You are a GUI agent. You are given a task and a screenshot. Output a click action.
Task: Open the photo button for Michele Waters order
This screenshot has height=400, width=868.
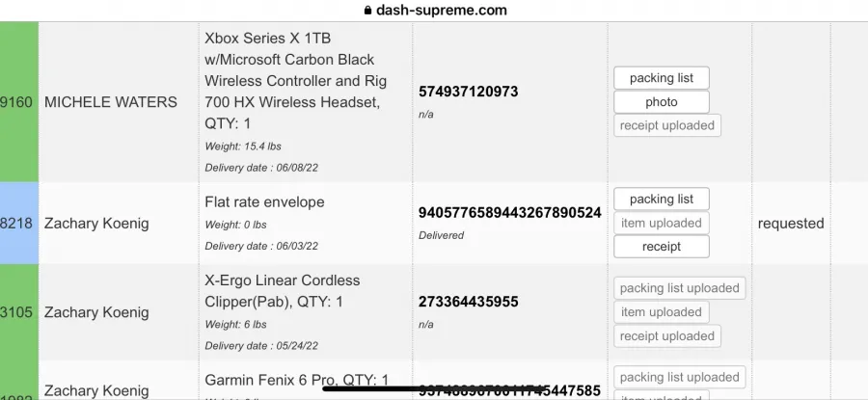tap(661, 102)
